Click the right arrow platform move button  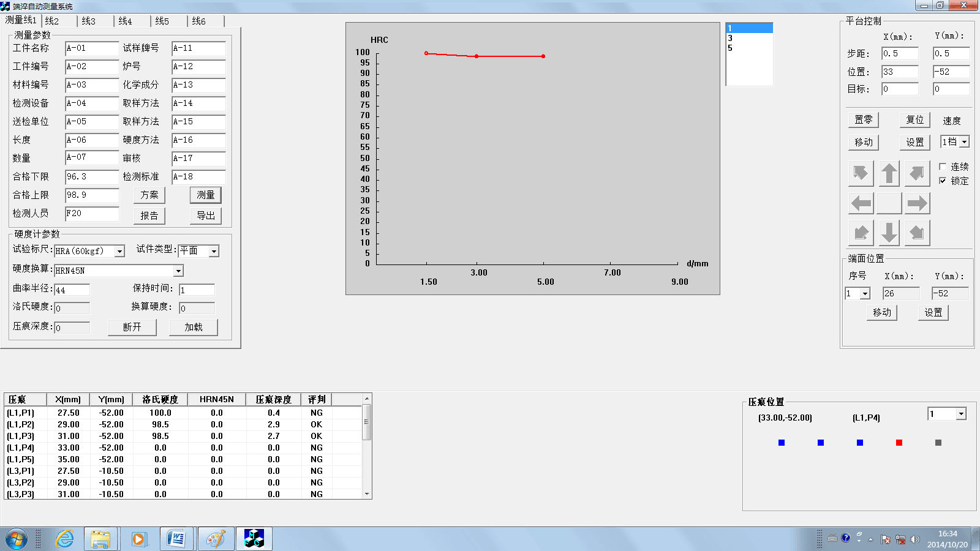click(917, 203)
